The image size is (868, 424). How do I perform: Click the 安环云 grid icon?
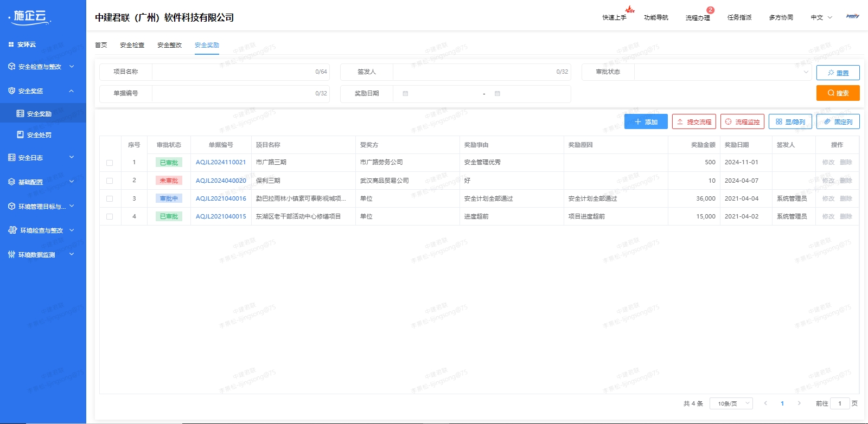11,44
